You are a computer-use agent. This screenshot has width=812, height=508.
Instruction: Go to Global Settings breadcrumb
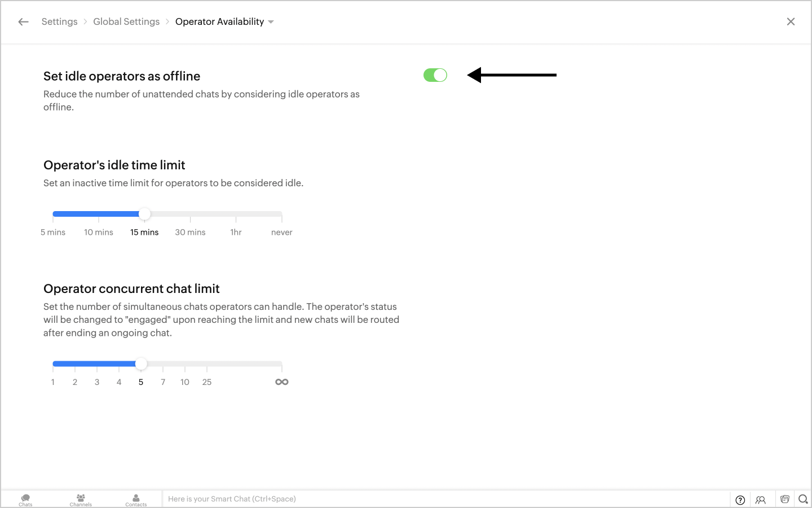point(126,22)
